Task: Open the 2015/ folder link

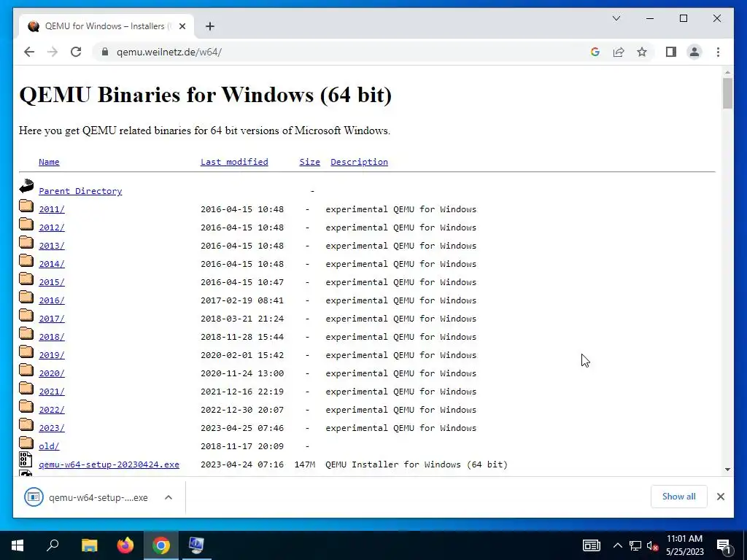Action: tap(52, 282)
